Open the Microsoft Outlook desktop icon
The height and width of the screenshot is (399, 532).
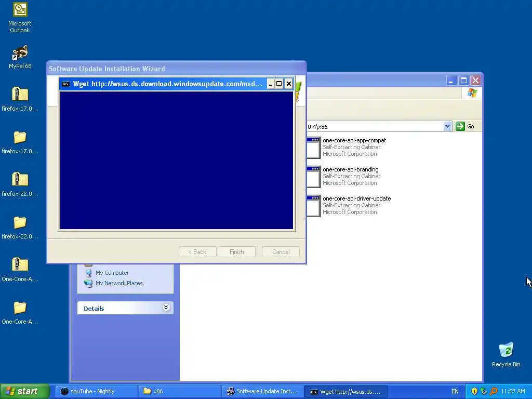tap(20, 18)
